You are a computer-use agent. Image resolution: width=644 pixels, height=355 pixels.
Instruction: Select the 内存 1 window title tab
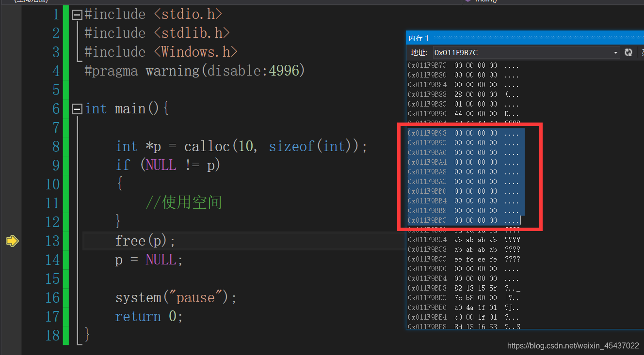point(419,38)
